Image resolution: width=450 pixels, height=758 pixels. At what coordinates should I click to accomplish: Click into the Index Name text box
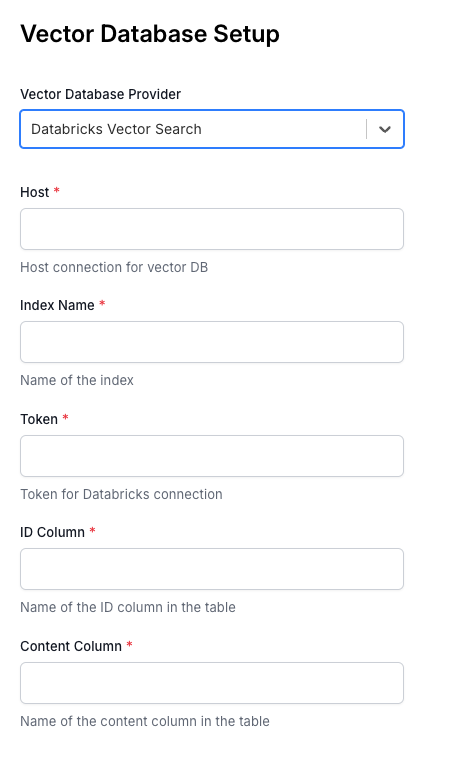212,342
